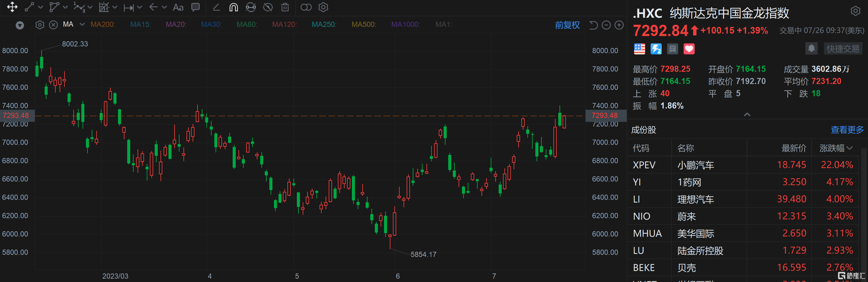
Task: Zoom out chart with minus icon
Action: [x=606, y=25]
